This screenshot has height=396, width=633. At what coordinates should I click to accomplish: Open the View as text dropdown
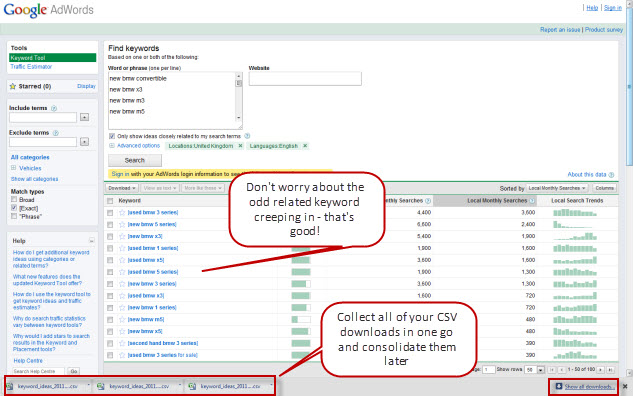(x=160, y=188)
